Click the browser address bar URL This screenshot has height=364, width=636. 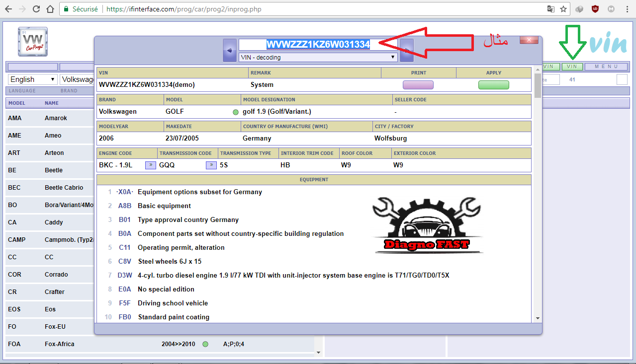183,9
